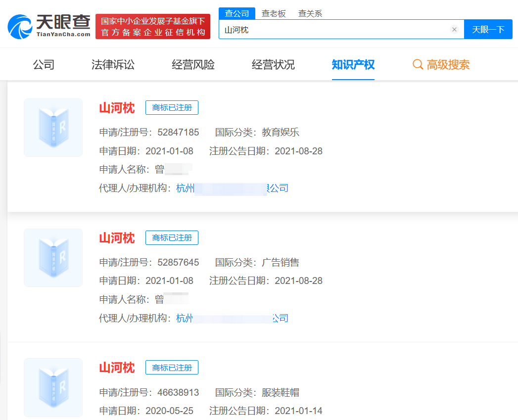The height and width of the screenshot is (420, 518).
Task: Select the 商标已注册 tag on first result
Action: [172, 107]
